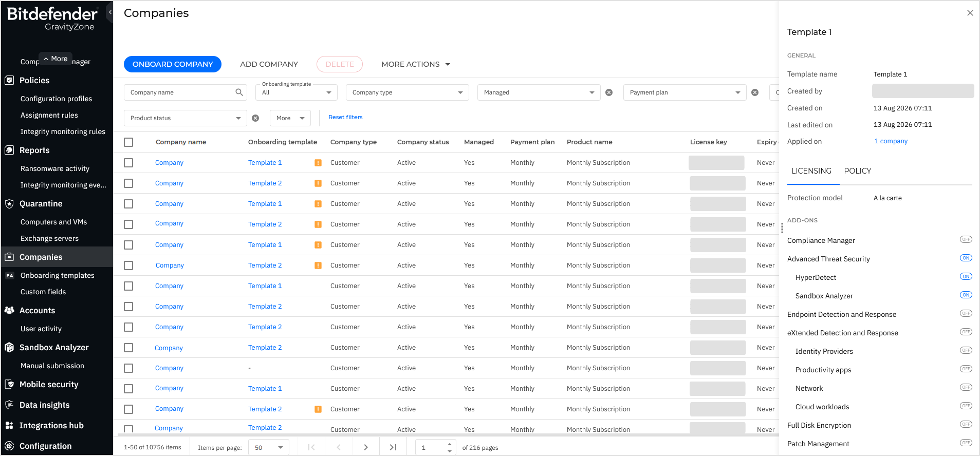Open User activity in the sidebar
The width and height of the screenshot is (980, 456).
pyautogui.click(x=41, y=329)
